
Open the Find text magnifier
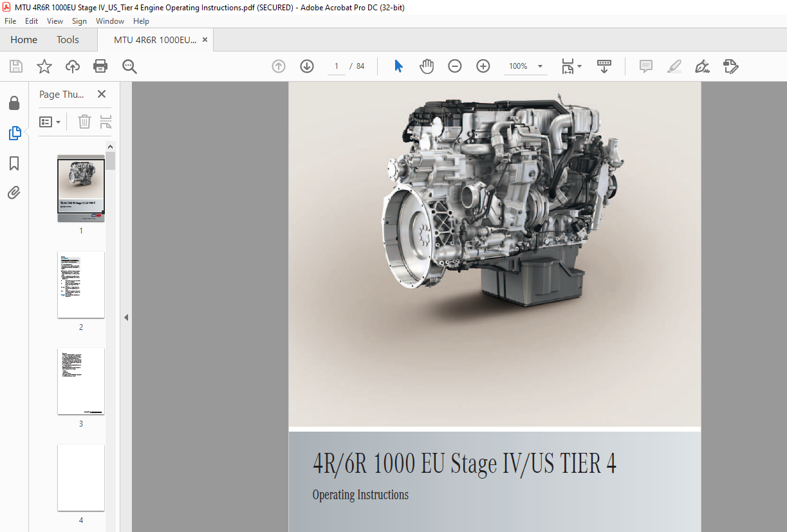click(130, 66)
